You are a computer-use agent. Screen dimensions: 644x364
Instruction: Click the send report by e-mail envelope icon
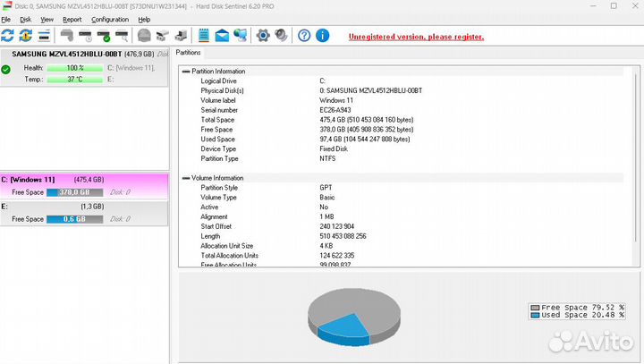pyautogui.click(x=221, y=36)
